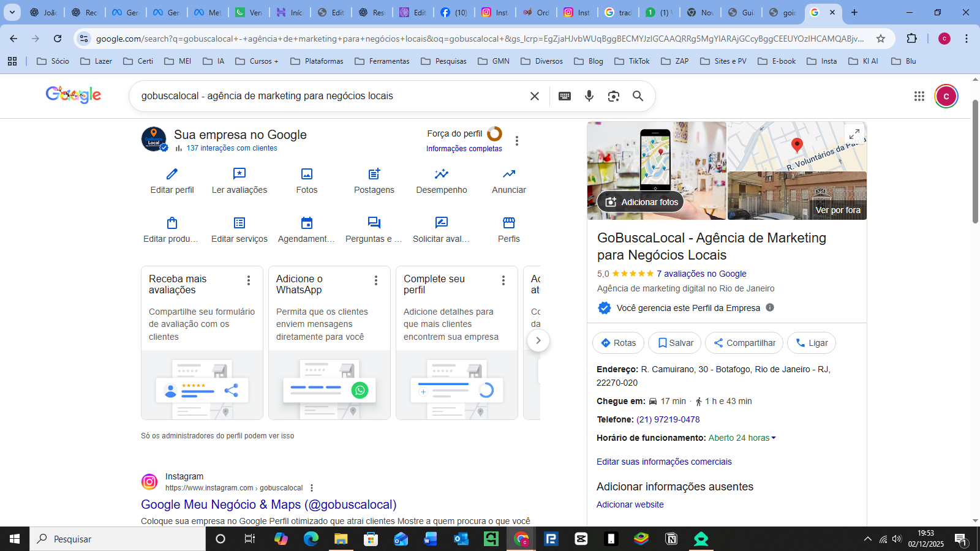
Task: Open Solicitar avaliações icon
Action: [x=442, y=223]
